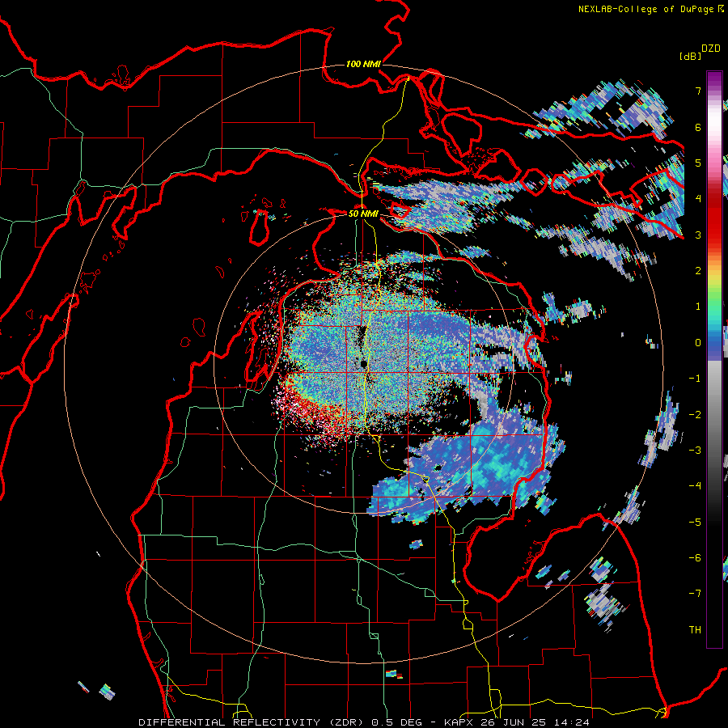
Task: Click the 100 NMI range ring label
Action: click(363, 64)
